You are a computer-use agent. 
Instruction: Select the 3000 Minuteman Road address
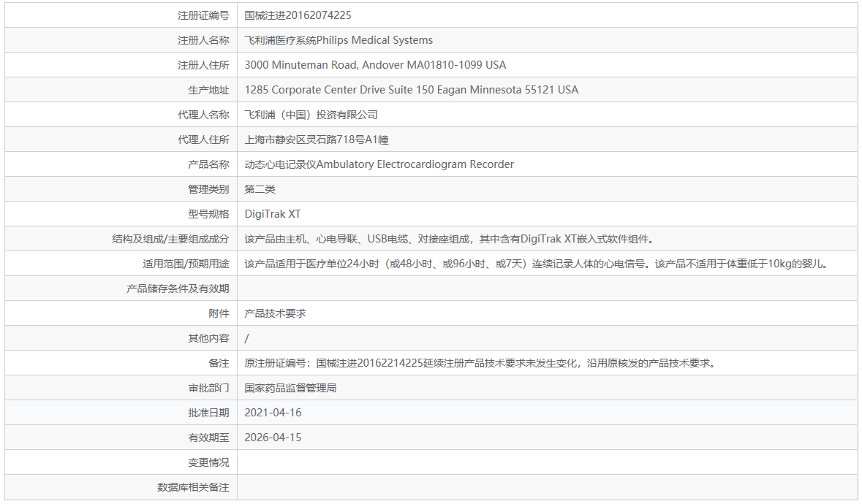[x=376, y=65]
